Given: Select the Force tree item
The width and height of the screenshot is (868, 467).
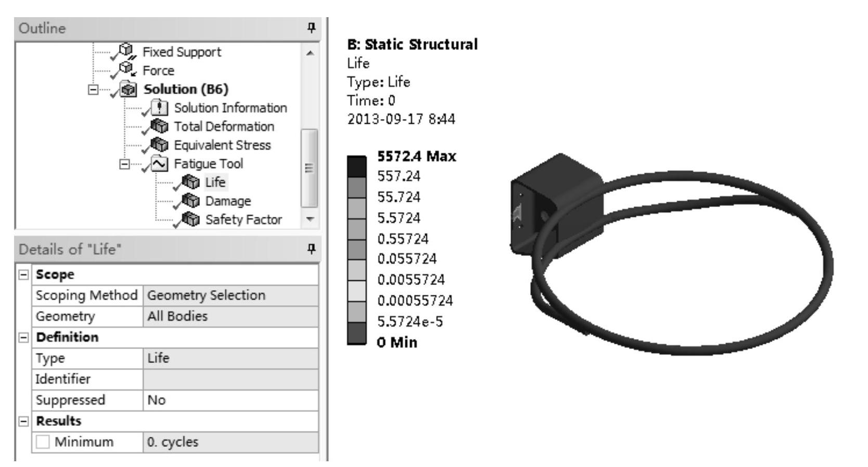Looking at the screenshot, I should point(159,71).
